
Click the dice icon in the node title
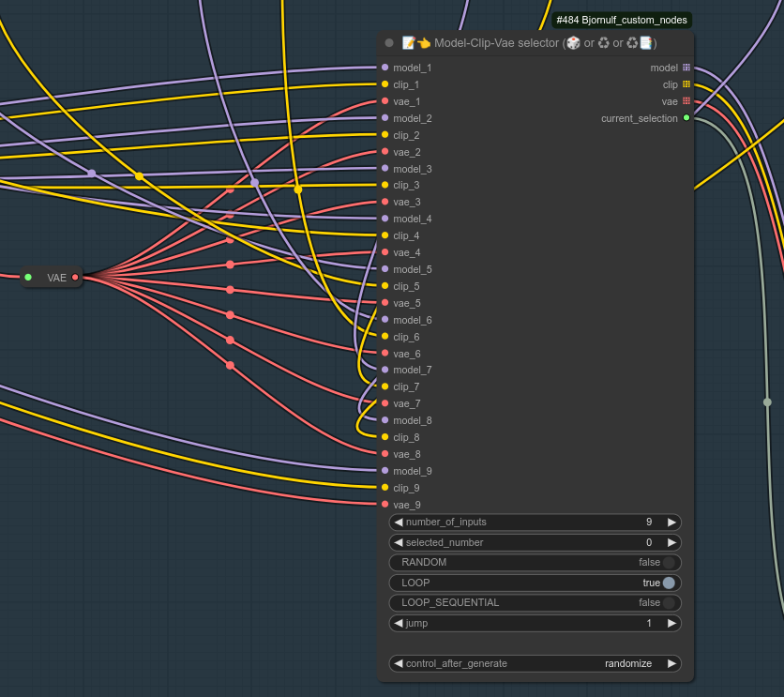click(x=573, y=42)
